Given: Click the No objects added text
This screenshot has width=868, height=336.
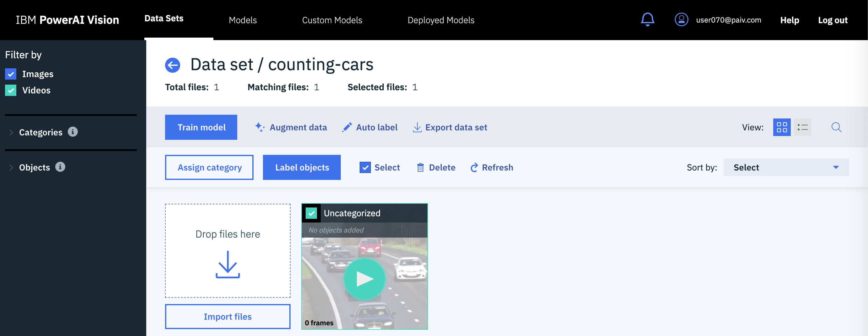Looking at the screenshot, I should 336,230.
